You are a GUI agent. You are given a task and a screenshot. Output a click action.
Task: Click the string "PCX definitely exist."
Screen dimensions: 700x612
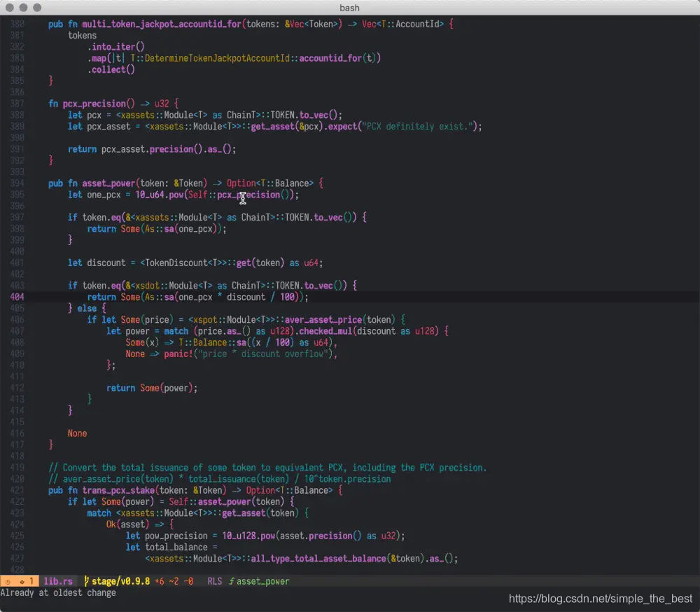tap(417, 127)
